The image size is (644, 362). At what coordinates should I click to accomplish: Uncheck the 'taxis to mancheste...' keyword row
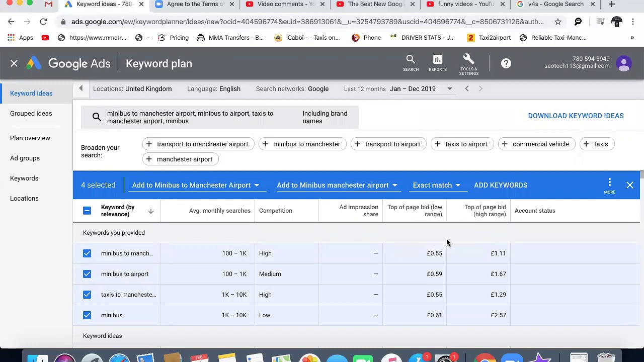coord(87,295)
